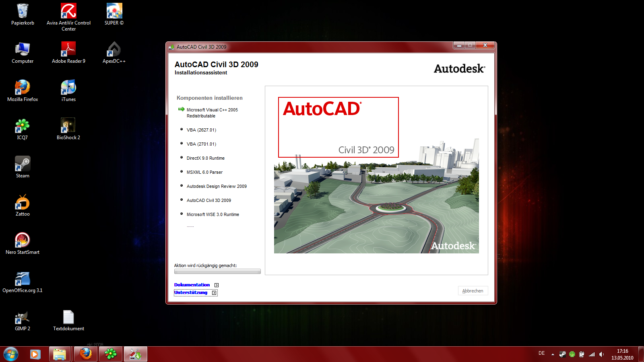Screen dimensions: 644x362
Task: Click Microsoft WSE 3.0 Runtime item
Action: pyautogui.click(x=213, y=214)
